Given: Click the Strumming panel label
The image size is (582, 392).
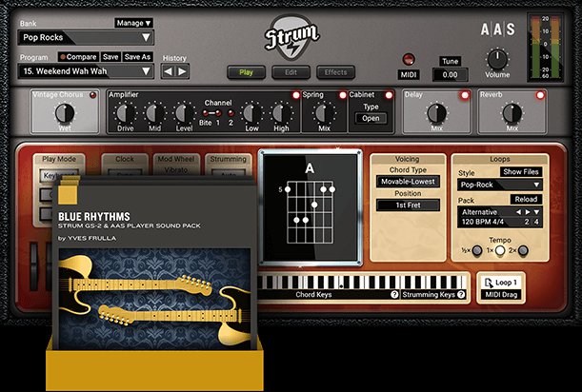Looking at the screenshot, I should click(228, 159).
